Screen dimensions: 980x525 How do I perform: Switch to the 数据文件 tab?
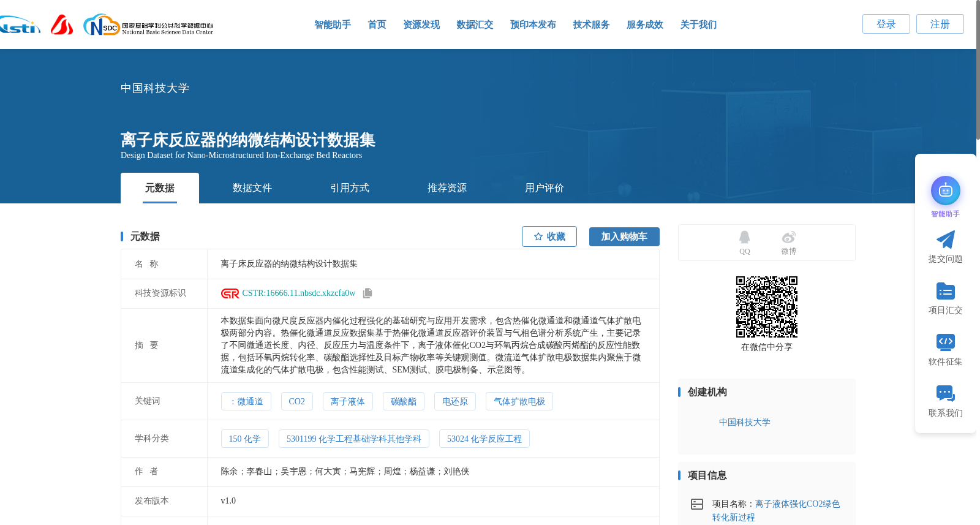point(252,188)
